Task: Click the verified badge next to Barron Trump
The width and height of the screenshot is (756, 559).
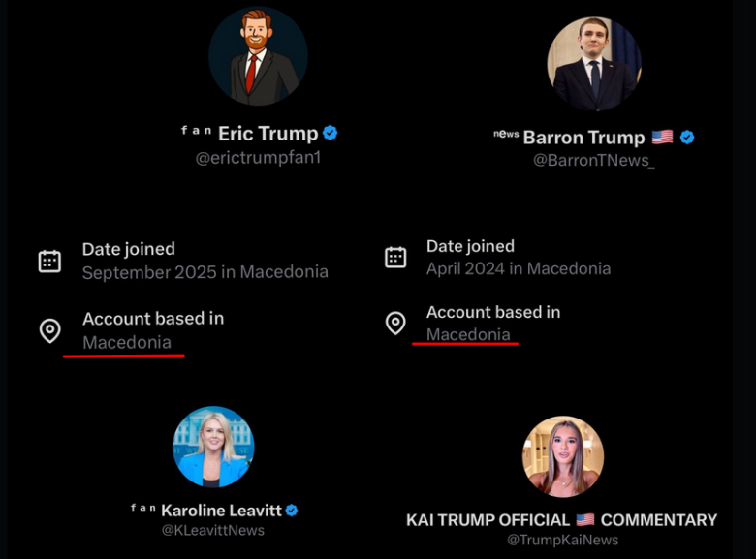Action: click(687, 138)
